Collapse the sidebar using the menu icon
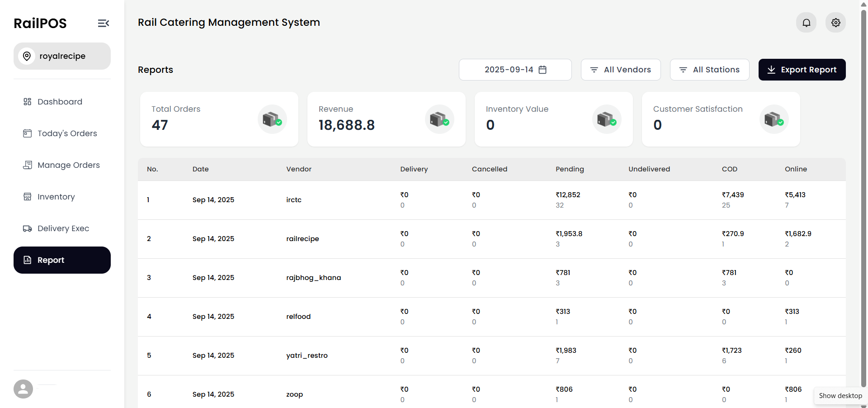 (104, 23)
